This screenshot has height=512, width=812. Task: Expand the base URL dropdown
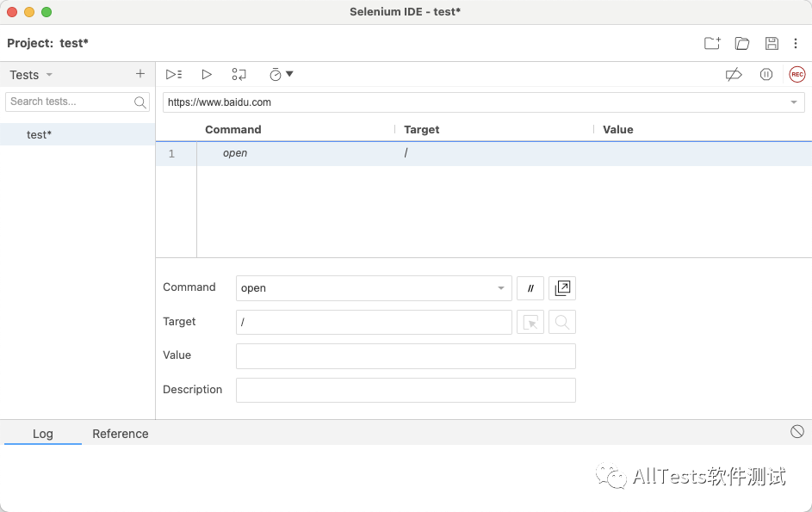(x=793, y=102)
